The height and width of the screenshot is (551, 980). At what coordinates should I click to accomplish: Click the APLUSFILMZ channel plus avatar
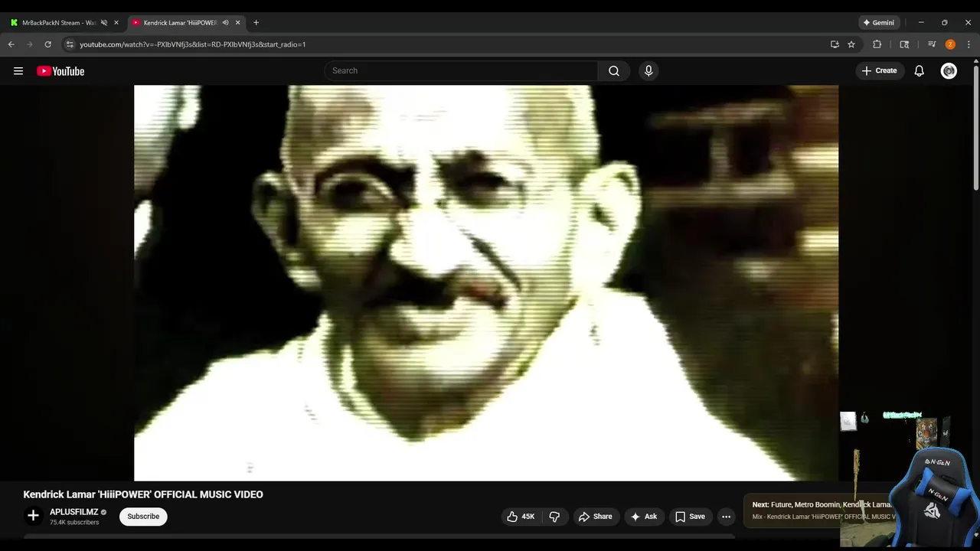[x=33, y=516]
